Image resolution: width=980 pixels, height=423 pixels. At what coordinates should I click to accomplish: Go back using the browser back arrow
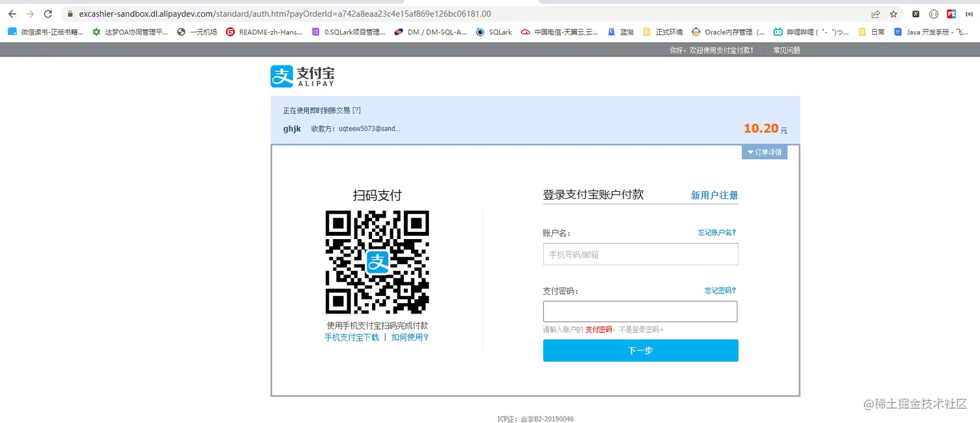pyautogui.click(x=12, y=14)
